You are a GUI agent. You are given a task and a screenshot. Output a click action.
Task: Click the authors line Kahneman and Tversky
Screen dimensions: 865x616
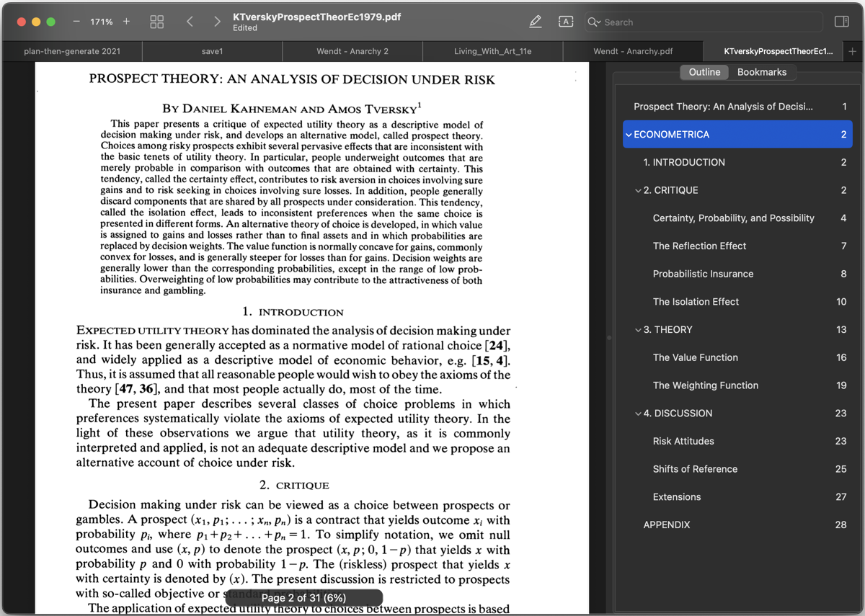290,109
